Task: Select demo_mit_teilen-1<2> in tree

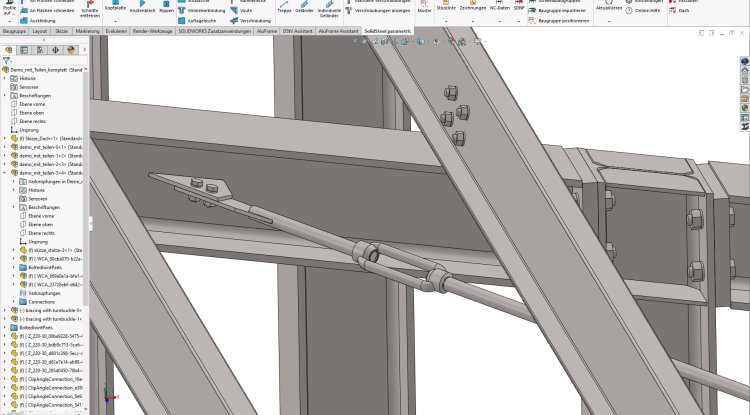Action: click(46, 156)
